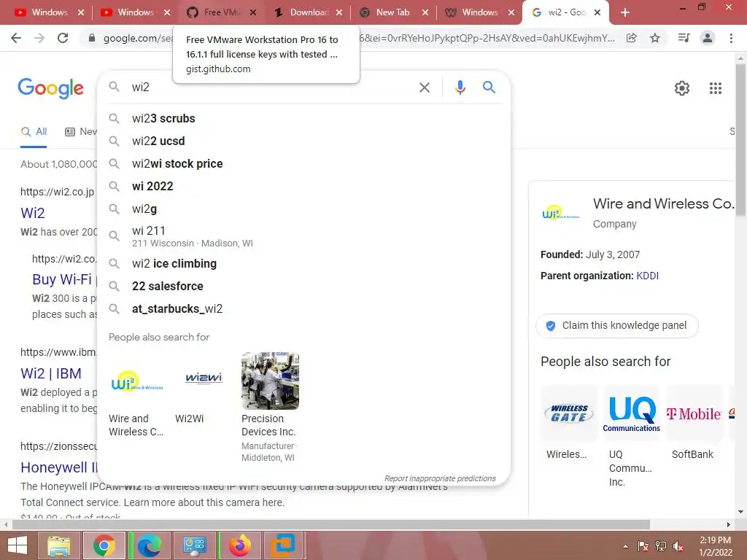This screenshot has width=747, height=560.
Task: Show hidden system tray icons
Action: tap(625, 546)
